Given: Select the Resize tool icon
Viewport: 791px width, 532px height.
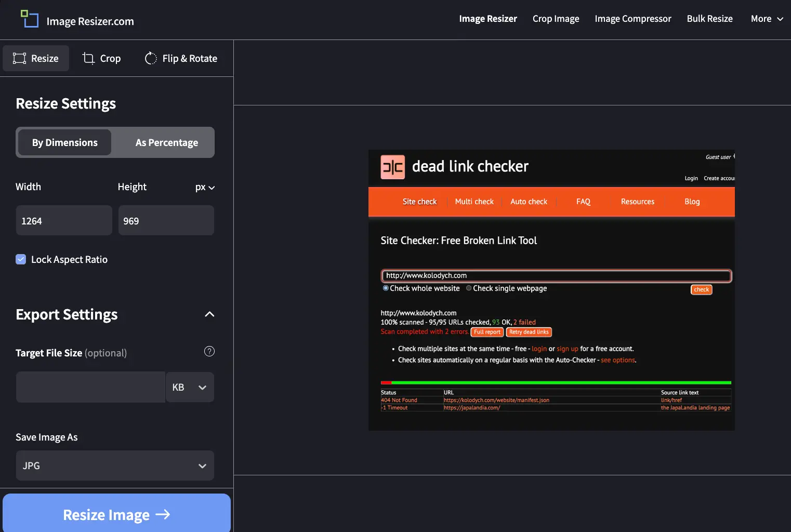Looking at the screenshot, I should [19, 58].
